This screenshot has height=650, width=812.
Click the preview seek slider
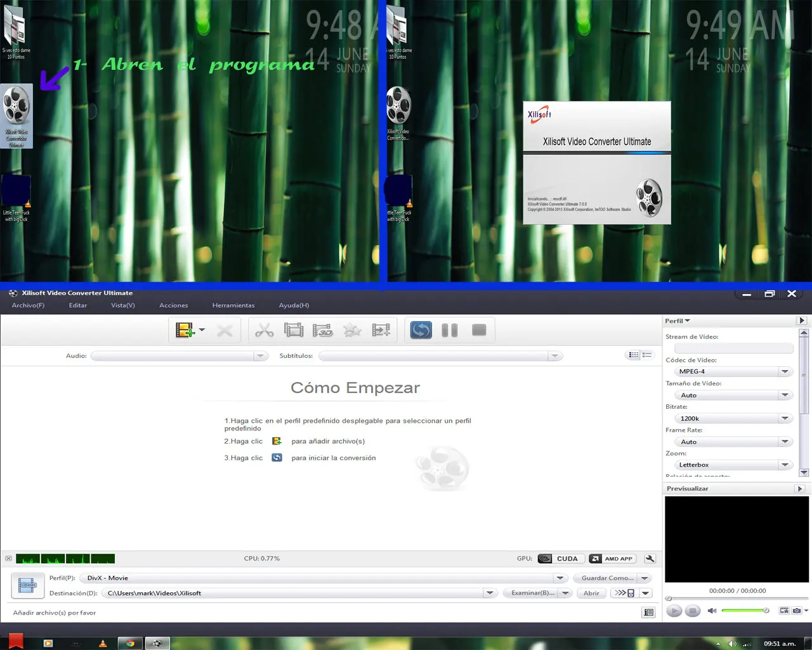(737, 599)
